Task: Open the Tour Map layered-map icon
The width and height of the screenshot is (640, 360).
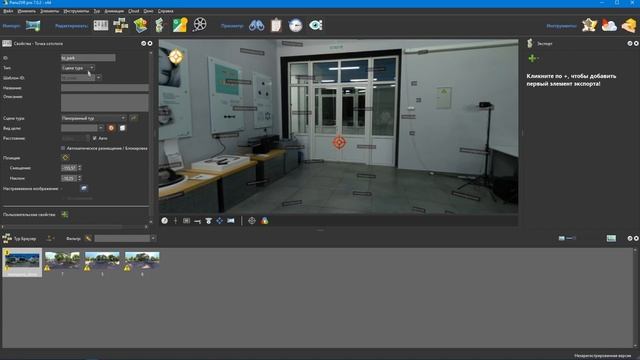Action: point(140,25)
